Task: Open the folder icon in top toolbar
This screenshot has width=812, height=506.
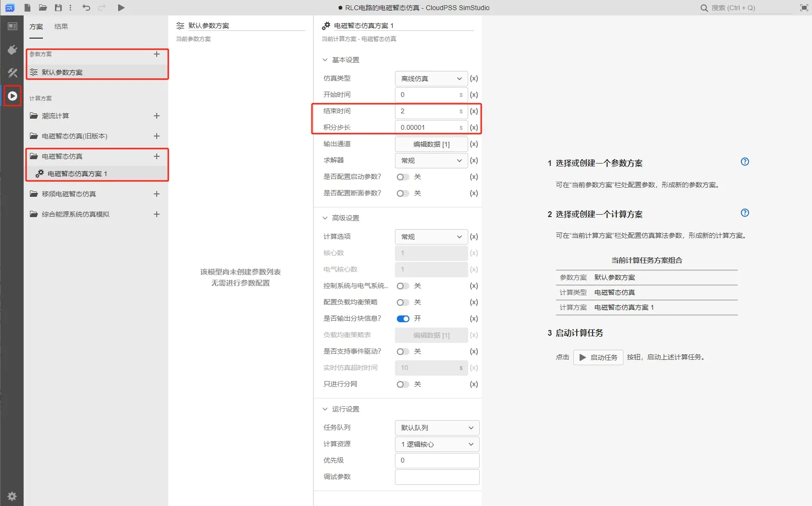Action: [x=43, y=8]
